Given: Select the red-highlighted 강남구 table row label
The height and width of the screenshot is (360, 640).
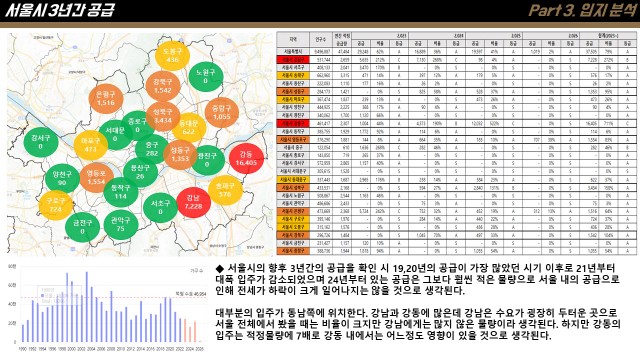Looking at the screenshot, I should (293, 60).
